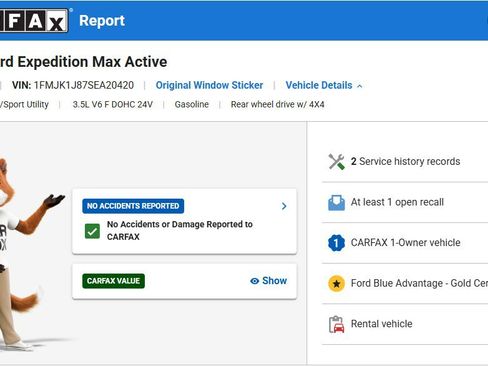
Task: Open the At least 1 open recall row
Action: (x=405, y=202)
